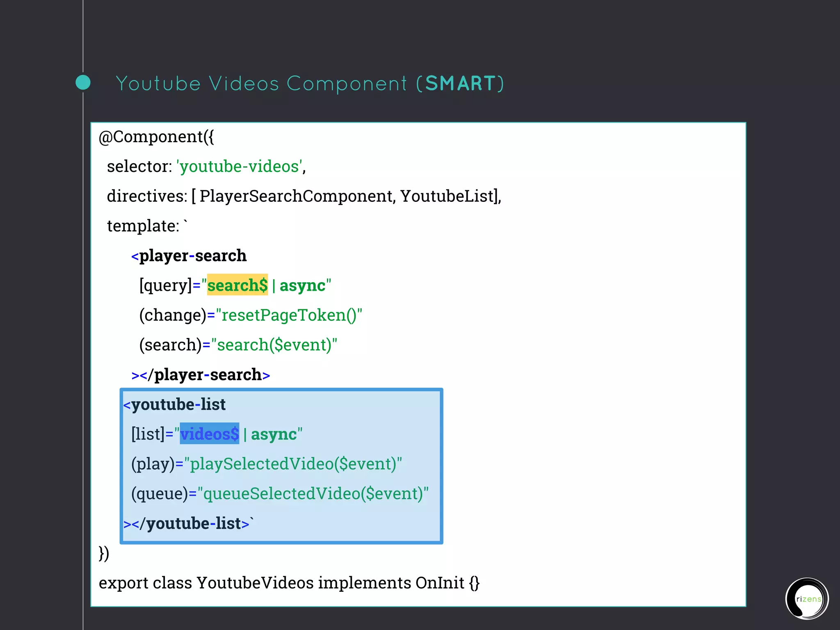Image resolution: width=840 pixels, height=630 pixels.
Task: Click the selector 'youtube-videos' line
Action: coord(206,167)
